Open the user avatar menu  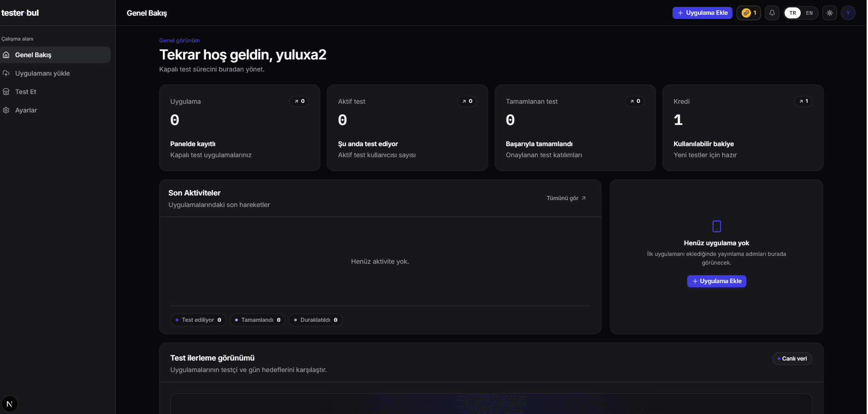(848, 13)
